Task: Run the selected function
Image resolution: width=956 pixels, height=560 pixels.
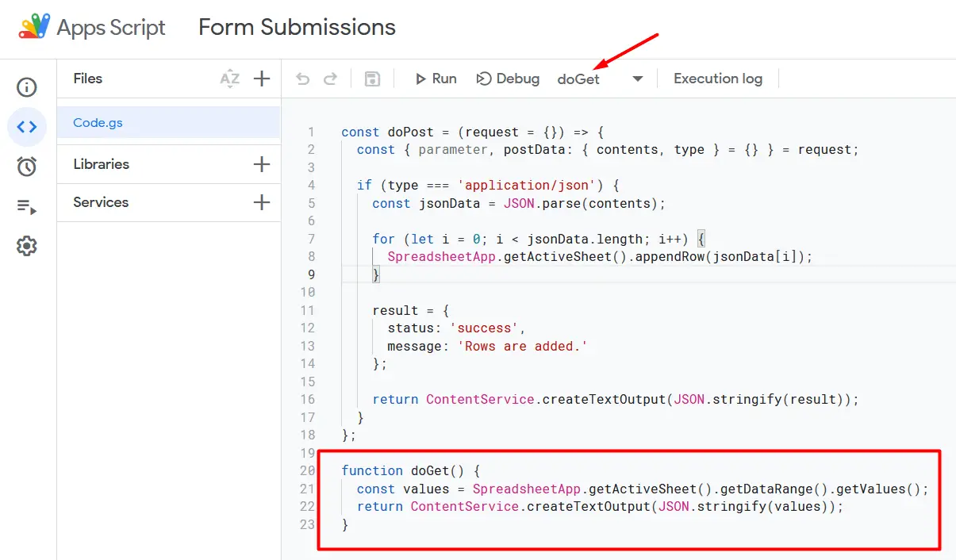Action: [x=436, y=79]
